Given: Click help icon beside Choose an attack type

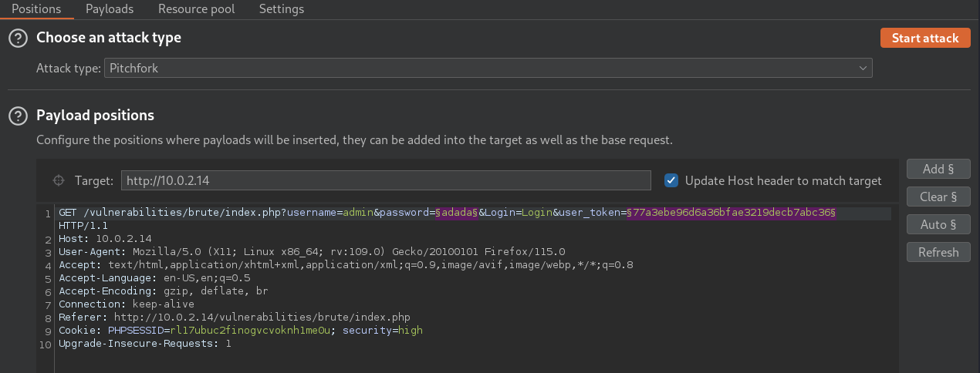Looking at the screenshot, I should pyautogui.click(x=18, y=38).
